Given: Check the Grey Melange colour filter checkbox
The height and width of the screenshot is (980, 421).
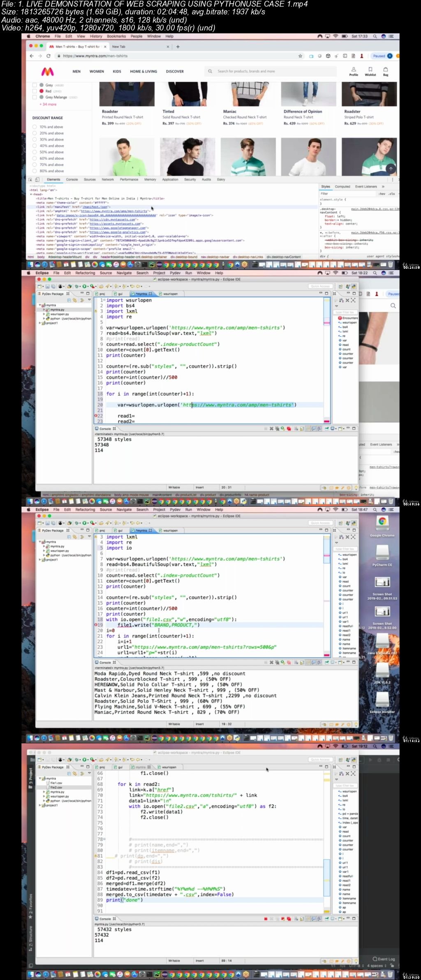Looking at the screenshot, I should click(35, 97).
